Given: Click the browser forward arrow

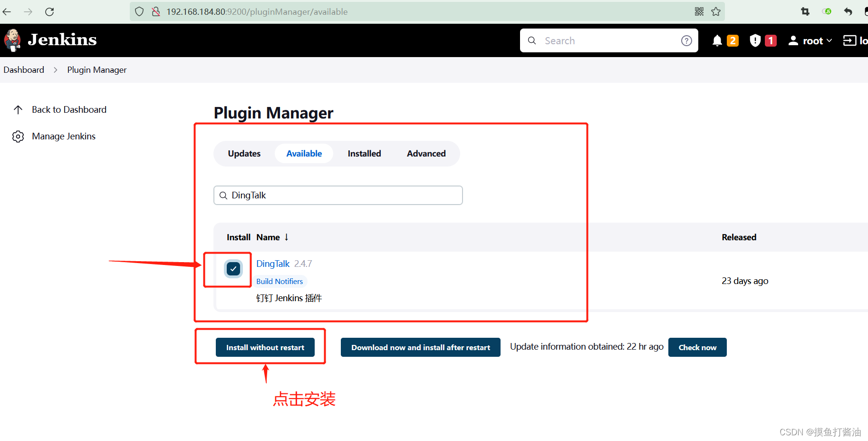Looking at the screenshot, I should coord(28,12).
